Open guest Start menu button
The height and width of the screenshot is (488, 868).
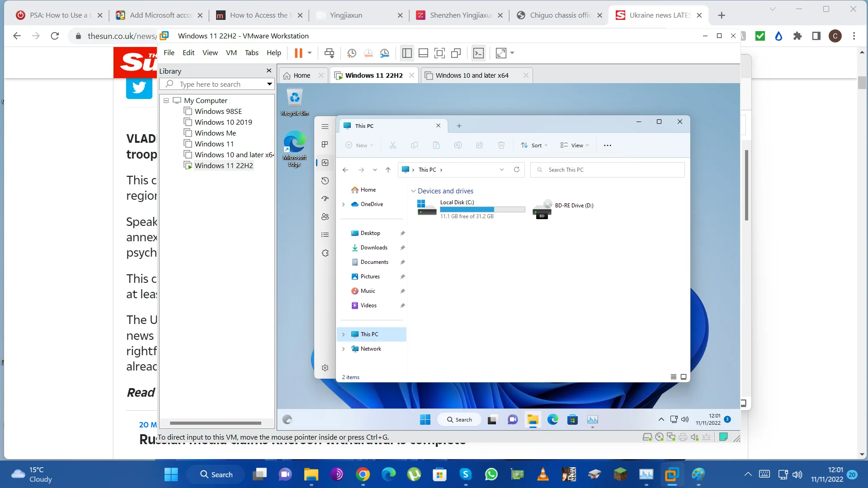(425, 420)
